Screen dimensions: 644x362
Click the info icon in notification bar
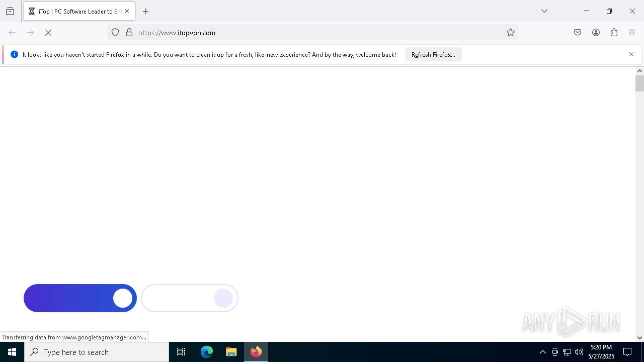point(14,54)
